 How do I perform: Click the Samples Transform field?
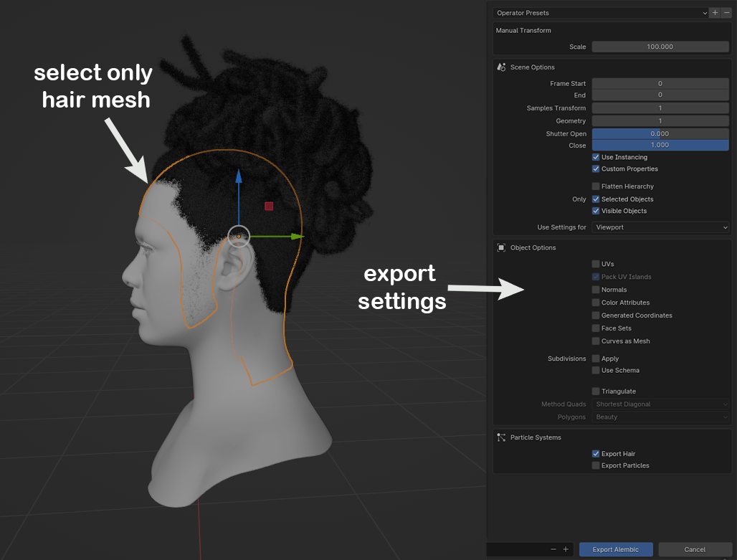point(660,108)
